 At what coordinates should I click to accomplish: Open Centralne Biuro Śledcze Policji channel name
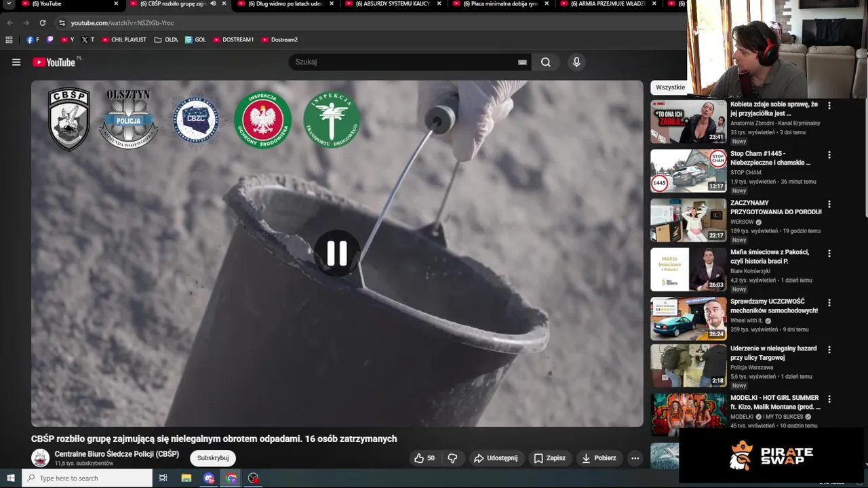tap(117, 454)
